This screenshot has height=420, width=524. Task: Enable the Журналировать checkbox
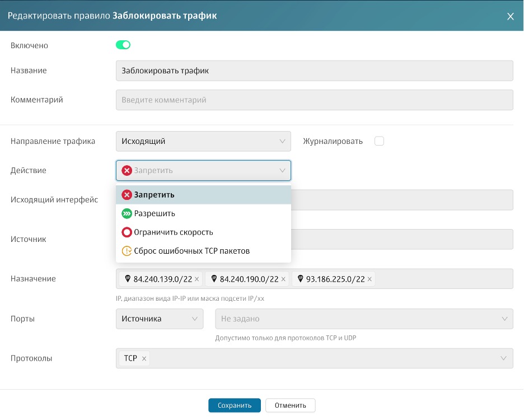(x=379, y=141)
